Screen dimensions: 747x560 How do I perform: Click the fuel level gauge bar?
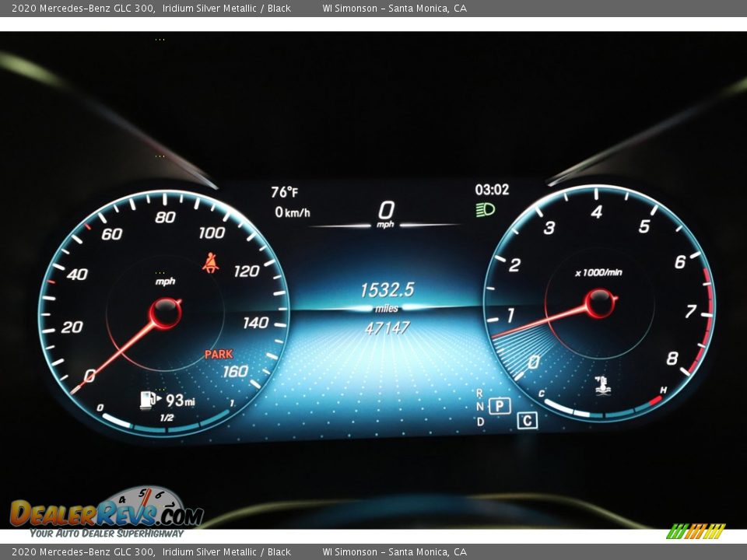coord(166,422)
